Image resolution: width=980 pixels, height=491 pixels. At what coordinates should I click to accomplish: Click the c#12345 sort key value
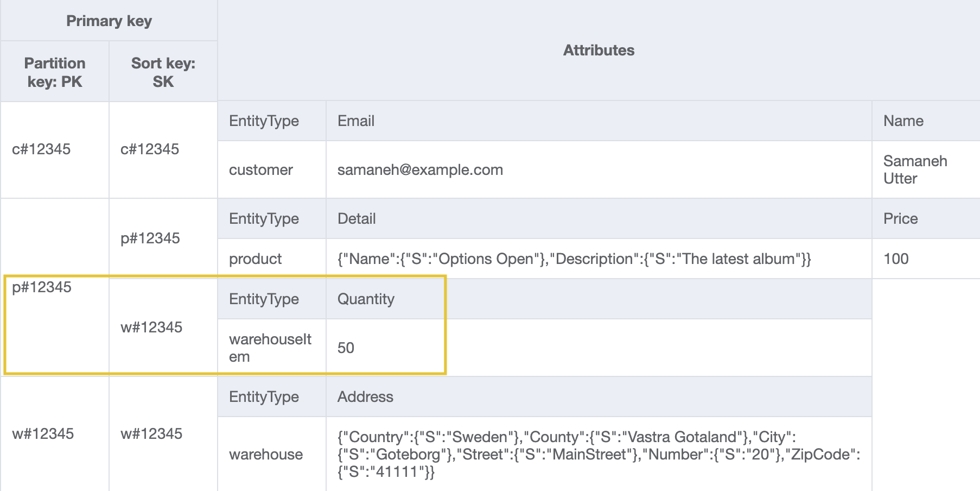coord(149,149)
